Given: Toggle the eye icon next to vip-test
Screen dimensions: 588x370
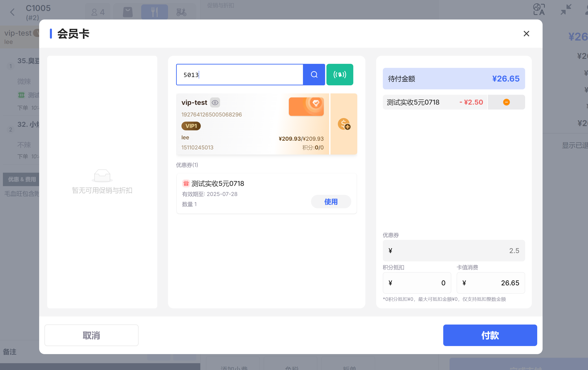Looking at the screenshot, I should (215, 103).
